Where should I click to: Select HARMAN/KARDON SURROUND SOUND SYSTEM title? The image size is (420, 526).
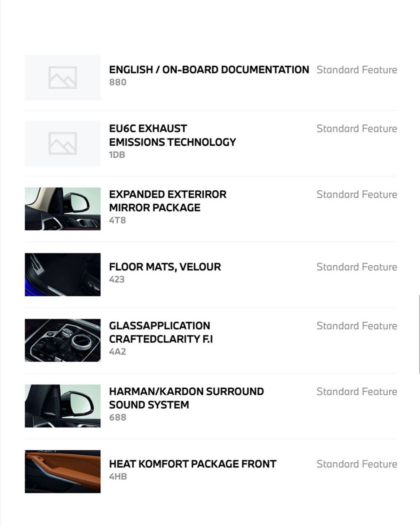(x=187, y=398)
